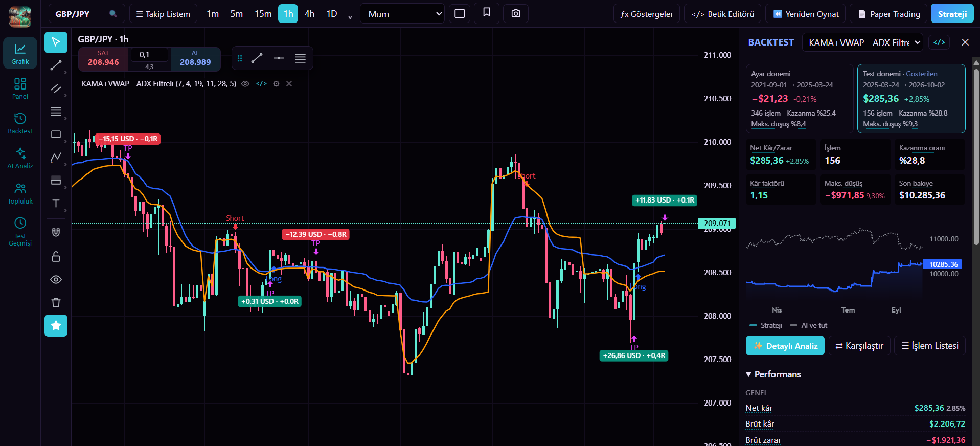Toggle hide all drawings eye icon

pos(56,280)
